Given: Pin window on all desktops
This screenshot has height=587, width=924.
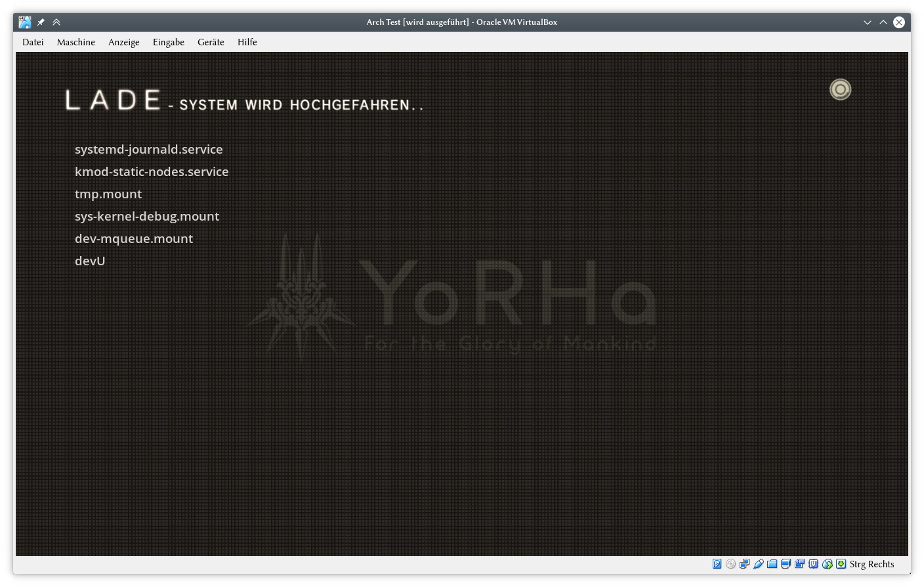Looking at the screenshot, I should coord(41,22).
